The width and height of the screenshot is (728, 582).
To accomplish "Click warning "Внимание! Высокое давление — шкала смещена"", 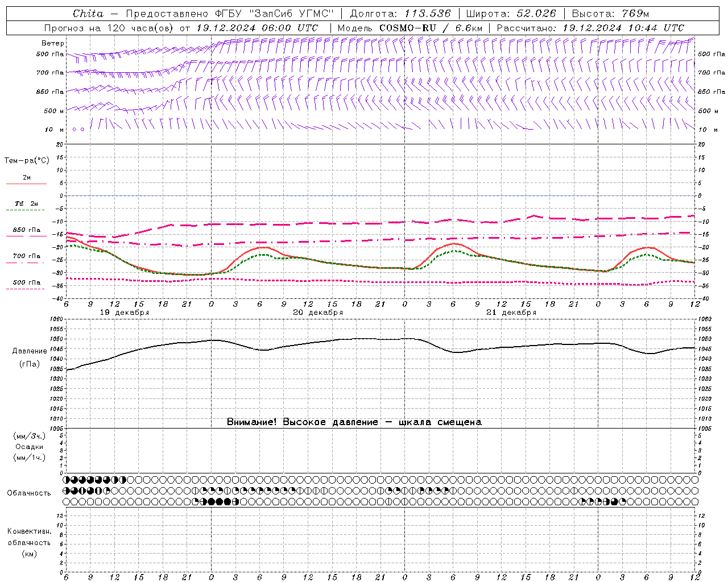I will tap(354, 422).
